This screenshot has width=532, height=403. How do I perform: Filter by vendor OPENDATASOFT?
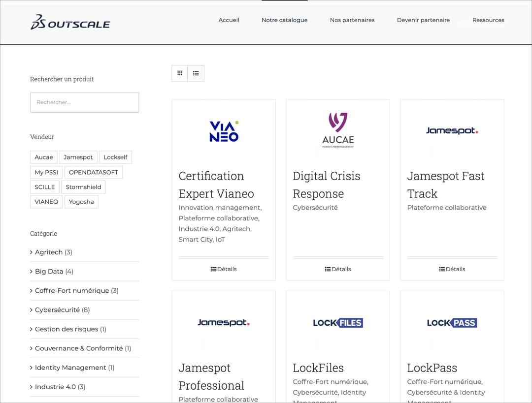click(x=93, y=172)
